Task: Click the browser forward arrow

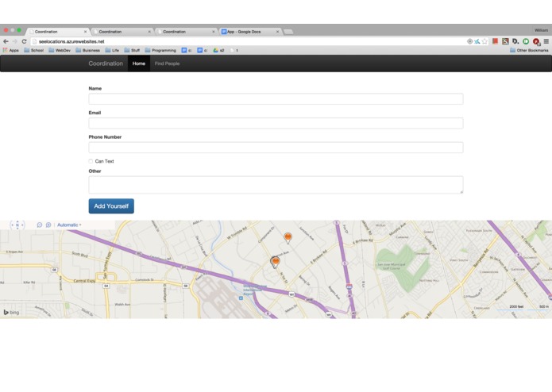Action: tap(15, 41)
